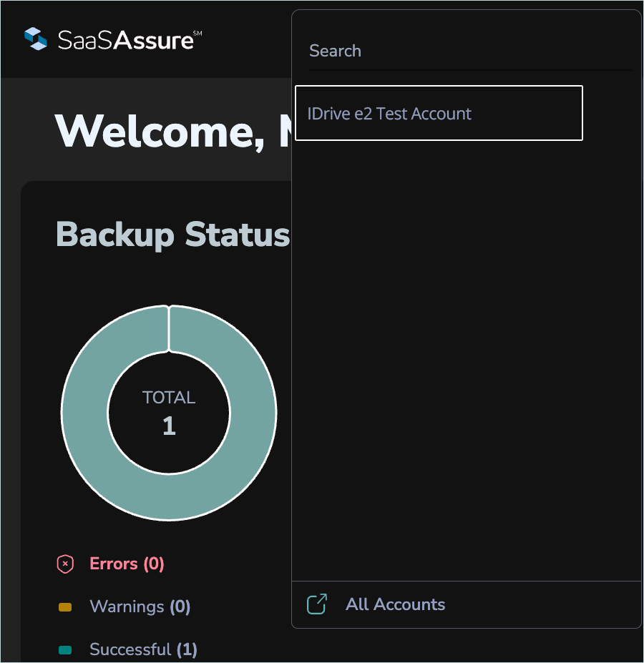Click the external link icon beside All Accounts

pos(316,604)
